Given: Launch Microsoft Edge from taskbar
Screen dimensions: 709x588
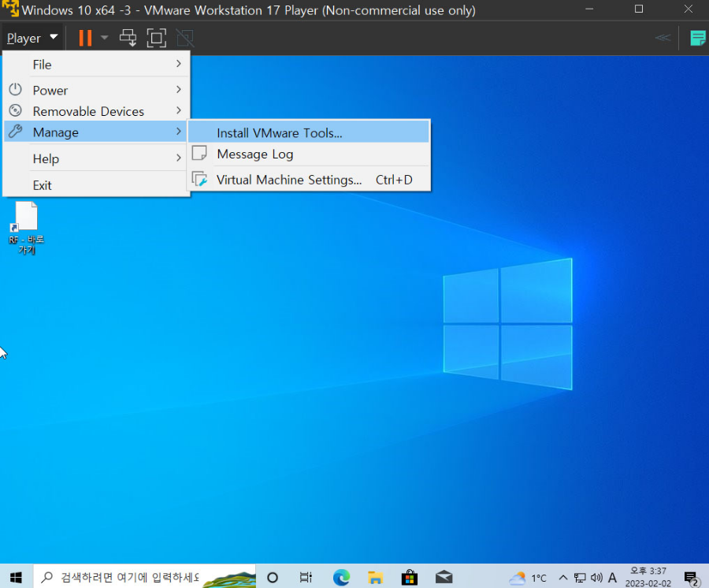Looking at the screenshot, I should [341, 577].
